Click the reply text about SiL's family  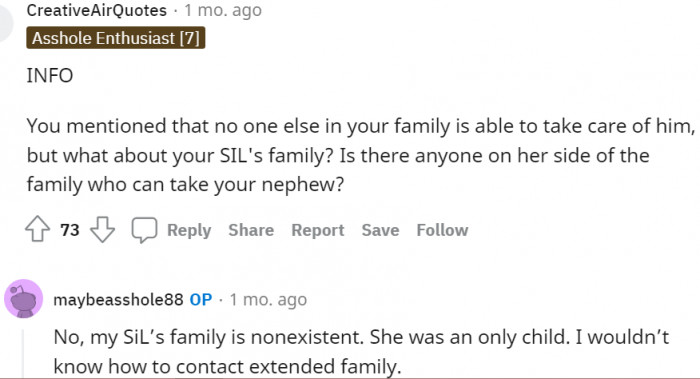(361, 352)
